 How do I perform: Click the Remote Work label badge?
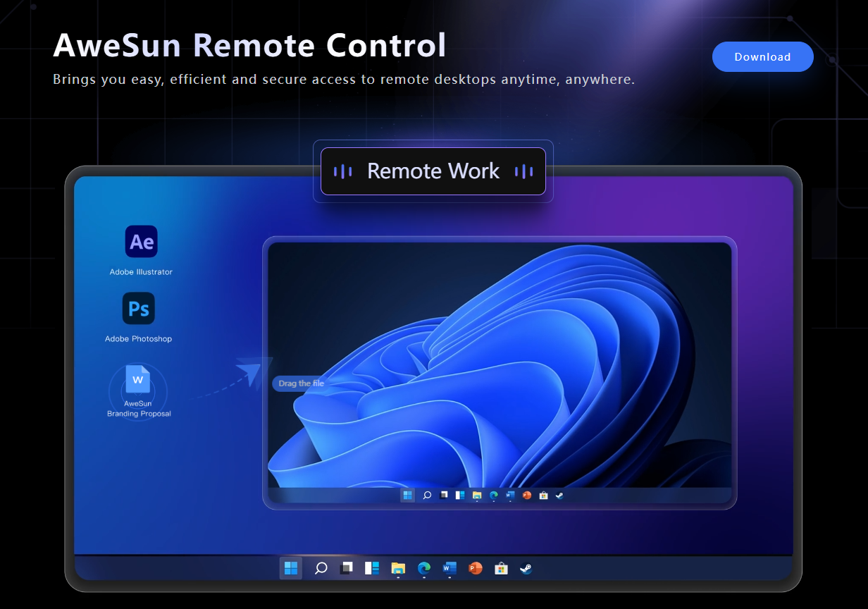(x=433, y=171)
